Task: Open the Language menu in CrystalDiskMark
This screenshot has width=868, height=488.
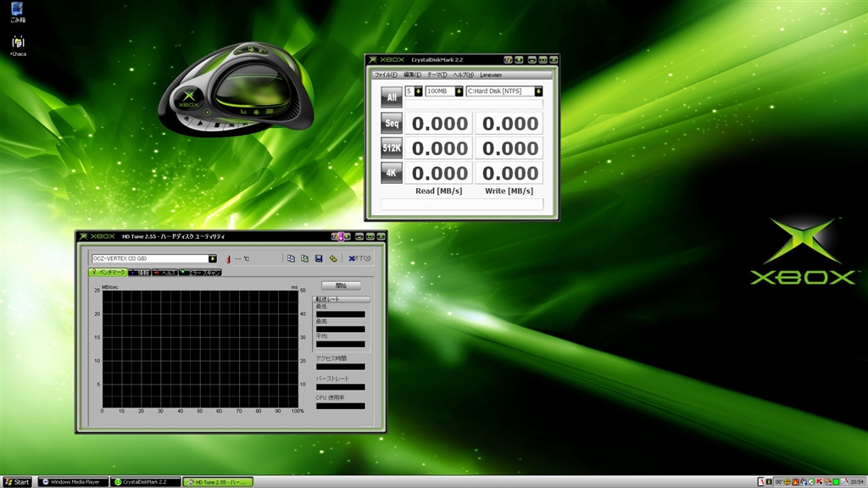Action: [x=491, y=75]
